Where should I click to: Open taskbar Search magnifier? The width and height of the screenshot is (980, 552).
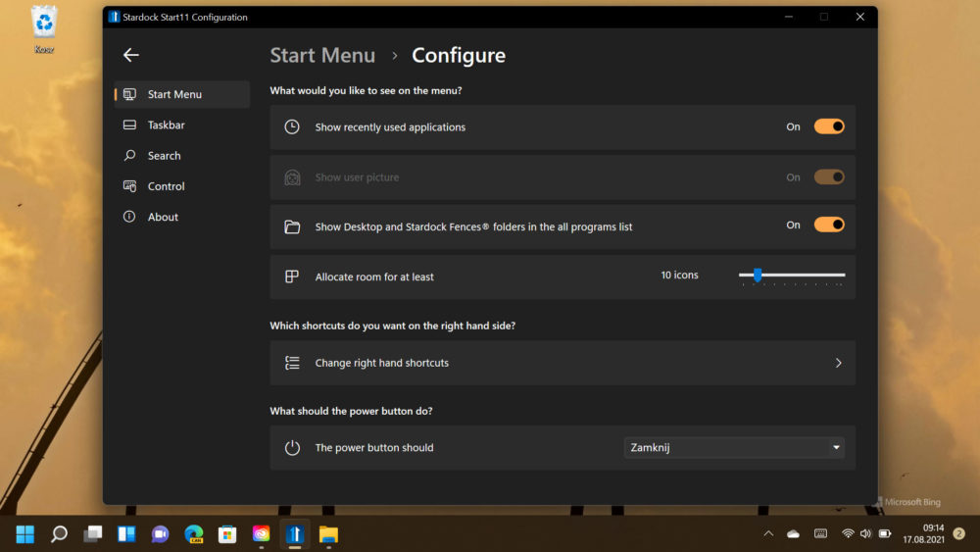point(59,534)
